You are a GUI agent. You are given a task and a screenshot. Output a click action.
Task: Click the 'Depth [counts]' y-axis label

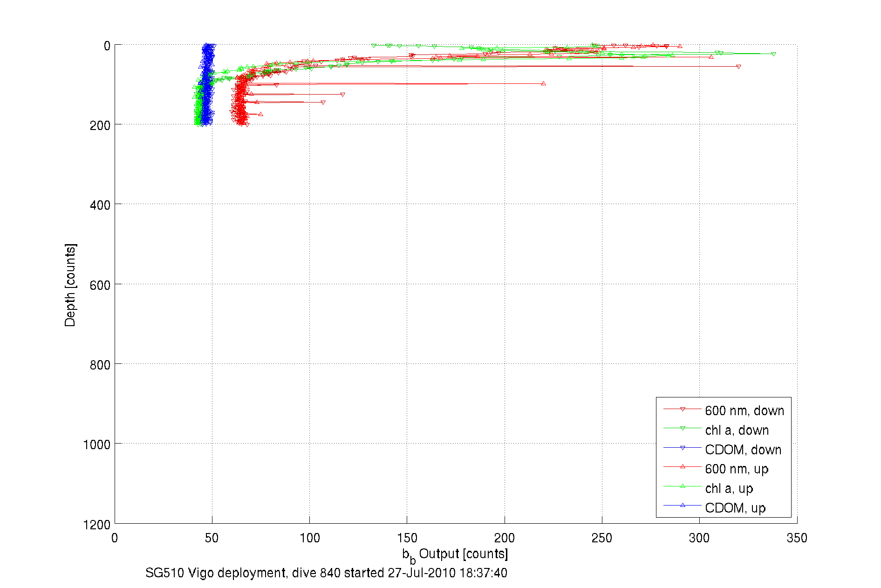coord(70,285)
